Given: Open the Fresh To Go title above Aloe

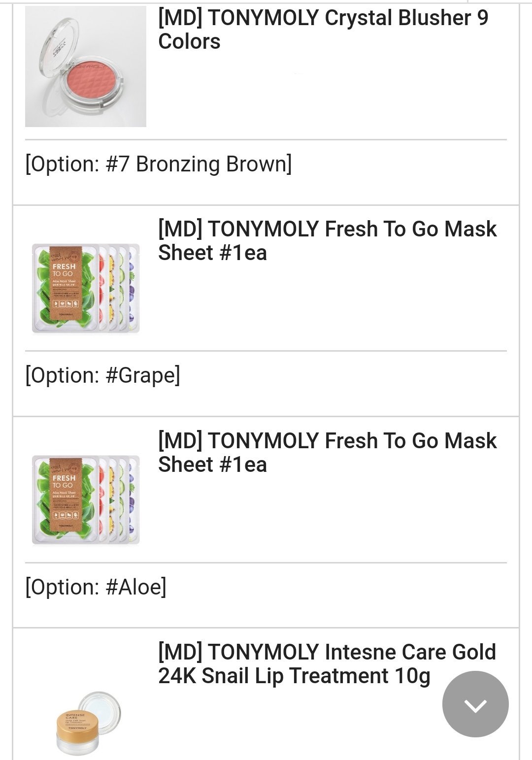Looking at the screenshot, I should click(x=327, y=452).
